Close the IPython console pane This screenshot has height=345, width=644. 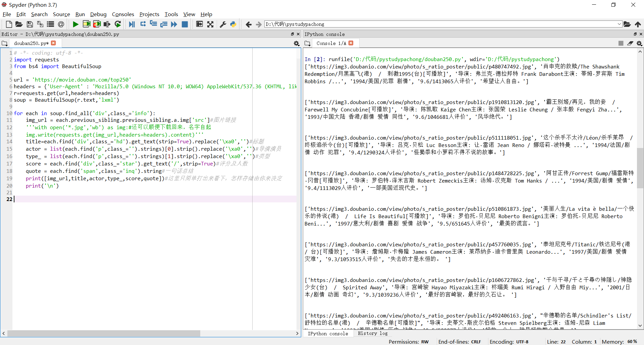(x=641, y=34)
